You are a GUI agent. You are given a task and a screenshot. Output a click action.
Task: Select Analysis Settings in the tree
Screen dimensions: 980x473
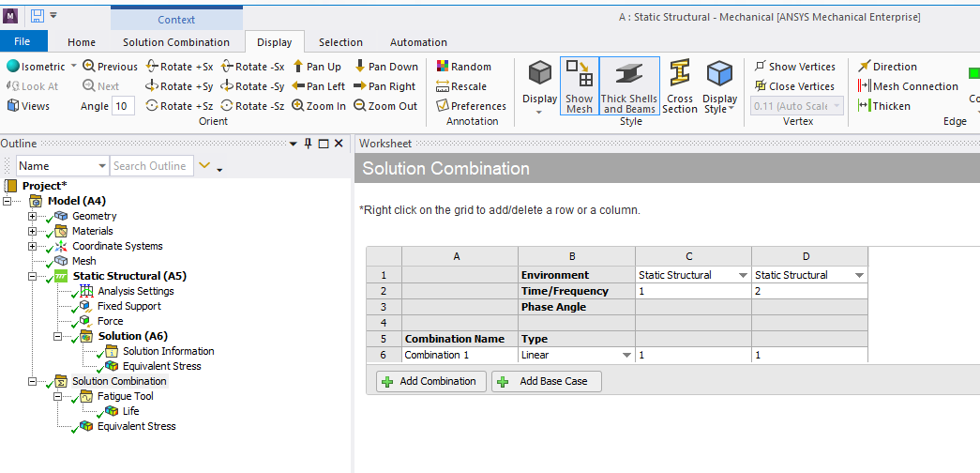136,291
